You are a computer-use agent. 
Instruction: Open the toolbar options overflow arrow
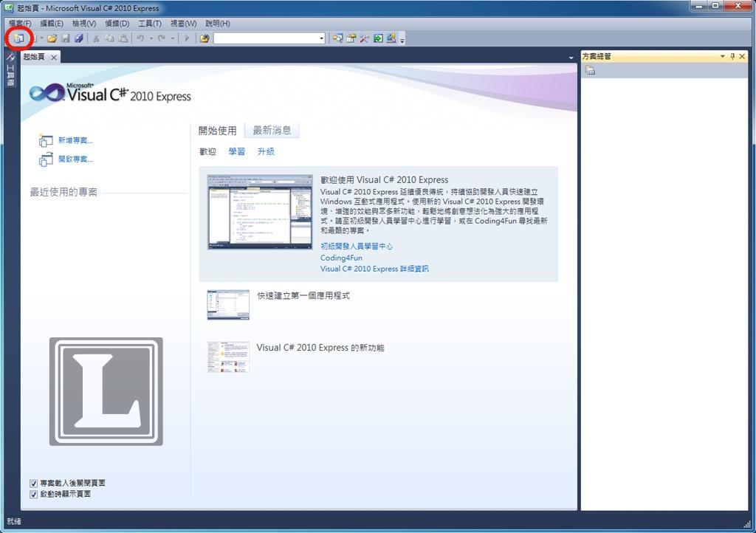402,40
